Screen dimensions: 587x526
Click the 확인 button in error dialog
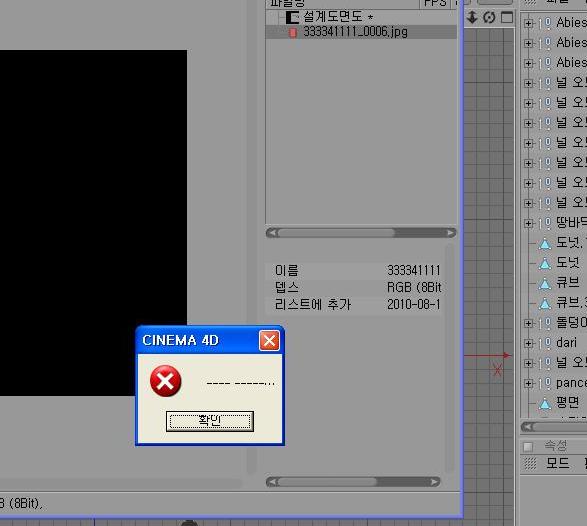coord(210,421)
